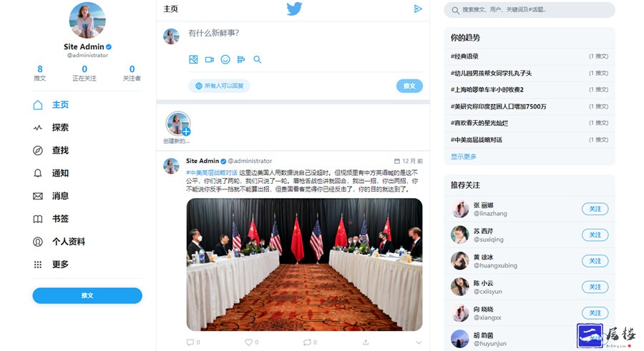Screen dimensions: 644x351
Task: Follow 张丽娜 with 关注 button
Action: (x=595, y=209)
